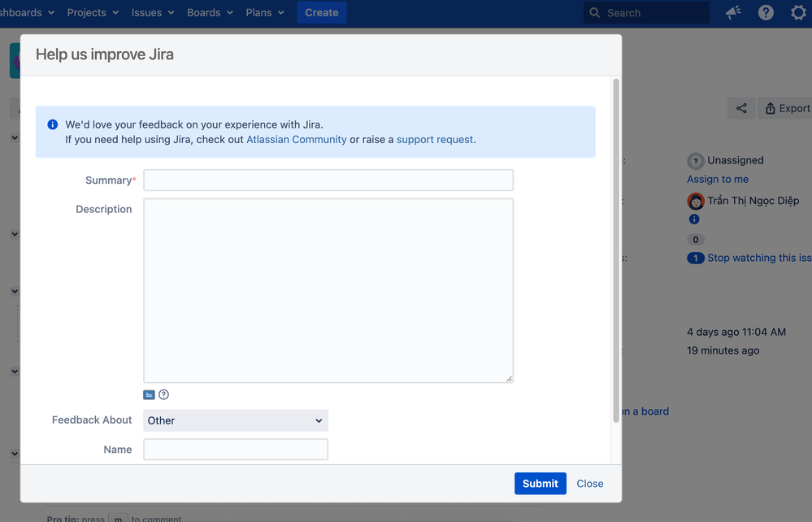
Task: Focus the Summary input field
Action: point(328,181)
